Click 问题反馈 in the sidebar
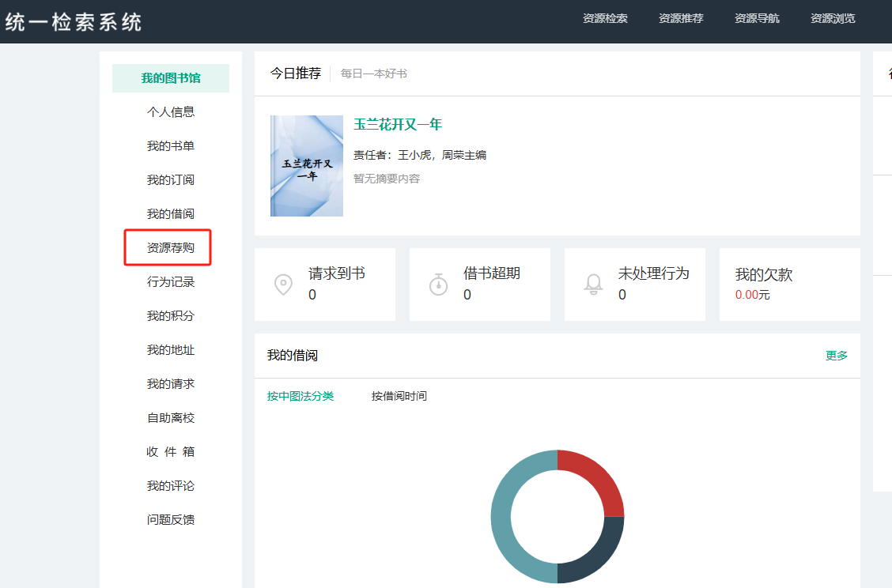The height and width of the screenshot is (588, 892). pos(171,520)
